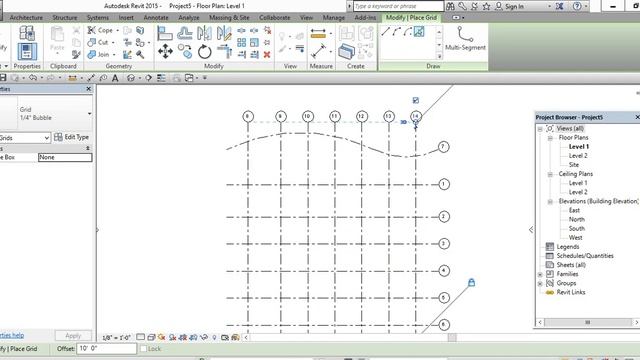Collapse the Ceiling Plans tree node
The height and width of the screenshot is (360, 640).
point(550,174)
